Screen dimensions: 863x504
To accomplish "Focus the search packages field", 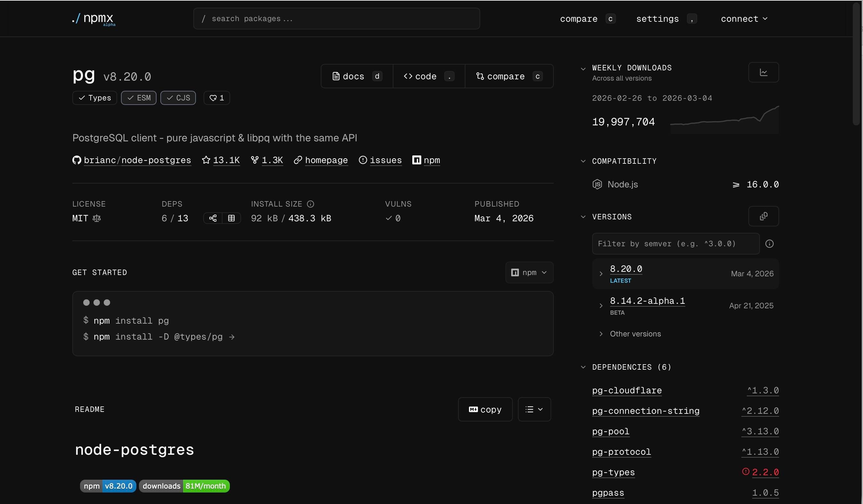I will 336,19.
